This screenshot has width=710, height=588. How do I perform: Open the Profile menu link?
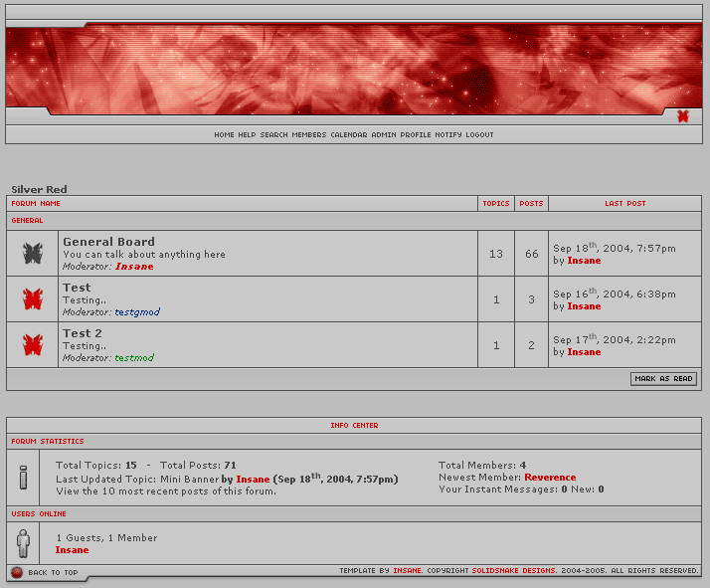click(x=416, y=135)
